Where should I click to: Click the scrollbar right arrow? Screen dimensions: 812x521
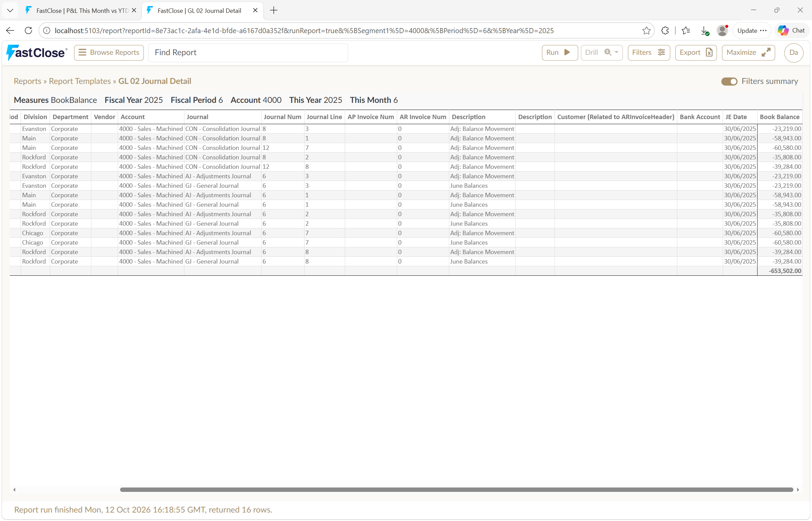point(798,490)
